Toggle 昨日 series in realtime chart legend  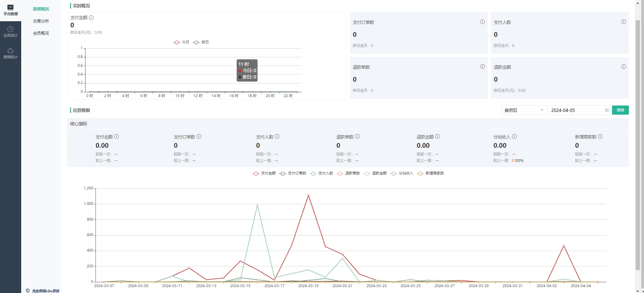tap(201, 42)
